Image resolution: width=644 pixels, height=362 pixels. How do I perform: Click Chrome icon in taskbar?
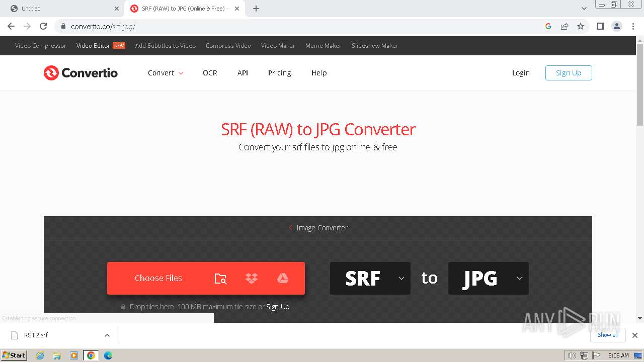(x=91, y=355)
